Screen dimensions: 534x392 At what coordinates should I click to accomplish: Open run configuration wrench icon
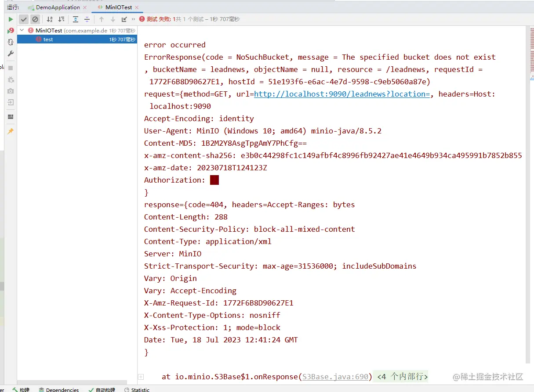pos(11,54)
